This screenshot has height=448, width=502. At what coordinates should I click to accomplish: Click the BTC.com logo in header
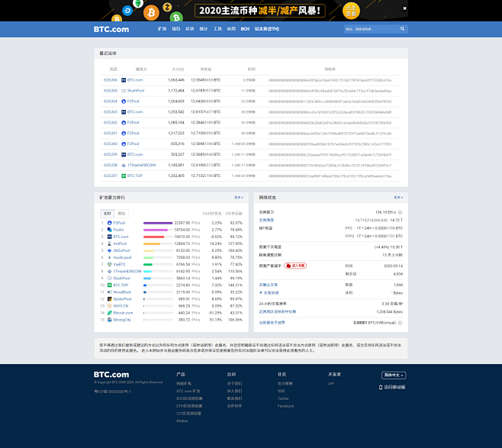[x=111, y=29]
